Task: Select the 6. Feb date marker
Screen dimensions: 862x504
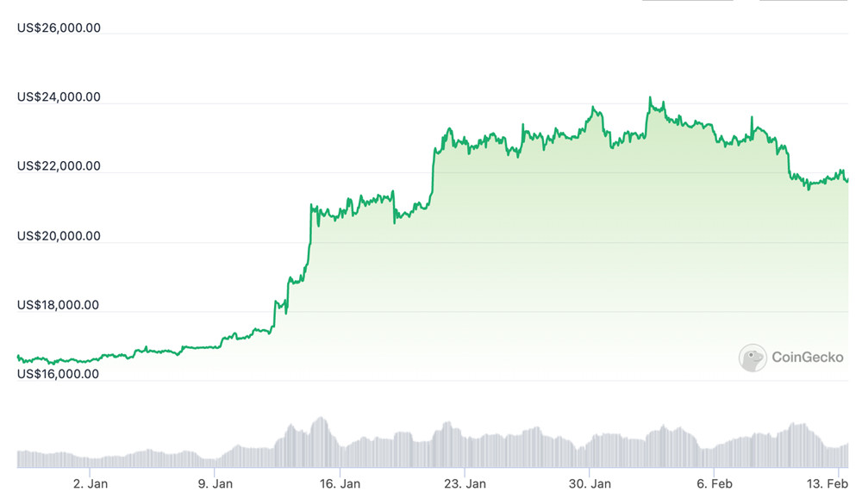Action: (x=714, y=484)
